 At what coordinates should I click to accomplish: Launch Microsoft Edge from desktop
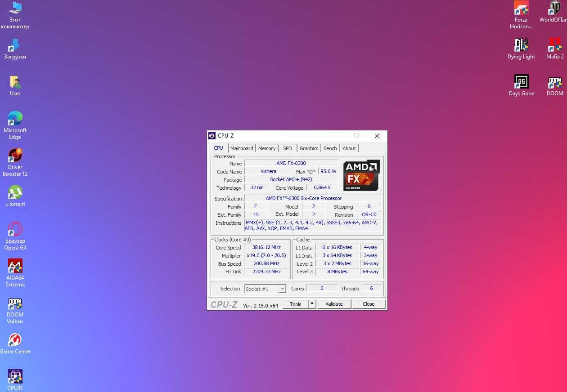click(15, 126)
